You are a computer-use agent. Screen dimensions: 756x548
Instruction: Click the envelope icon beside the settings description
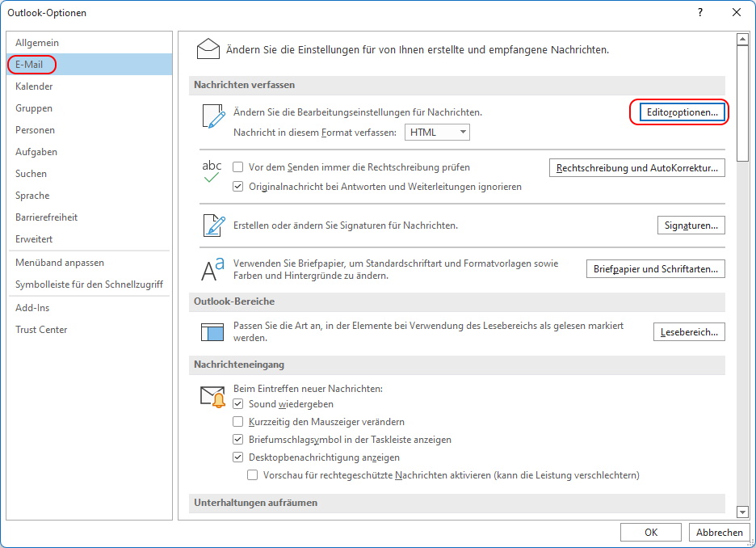[208, 49]
